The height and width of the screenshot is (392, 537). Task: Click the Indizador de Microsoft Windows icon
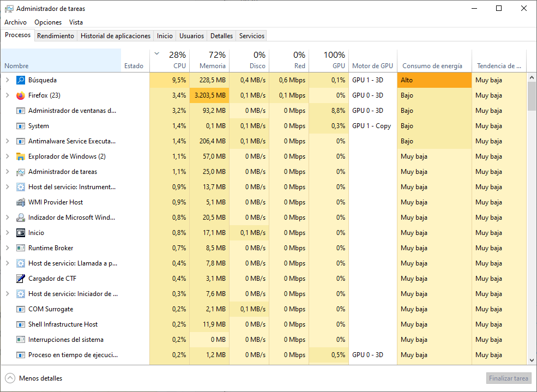click(21, 218)
